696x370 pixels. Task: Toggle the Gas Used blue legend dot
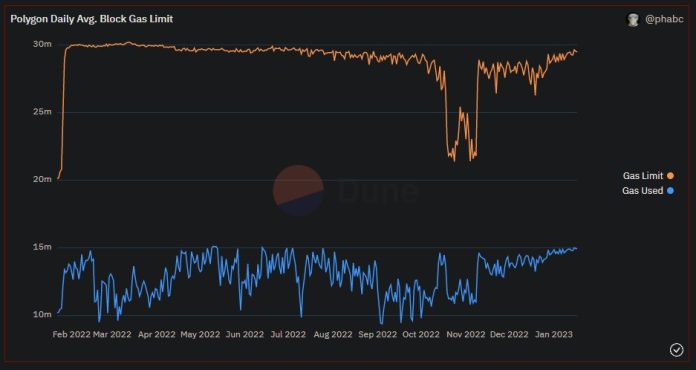tap(670, 191)
